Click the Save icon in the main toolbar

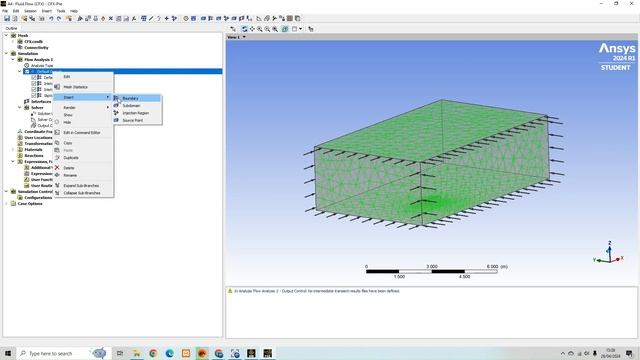pyautogui.click(x=7, y=18)
